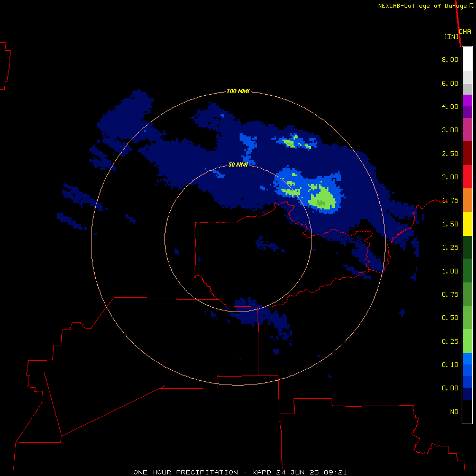Click the 100 NMI range ring label
This screenshot has height=476, width=476.
pos(238,91)
